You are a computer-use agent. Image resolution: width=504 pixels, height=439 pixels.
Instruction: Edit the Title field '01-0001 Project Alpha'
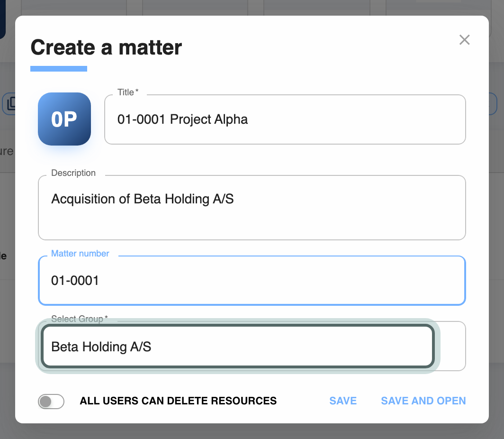(x=285, y=119)
